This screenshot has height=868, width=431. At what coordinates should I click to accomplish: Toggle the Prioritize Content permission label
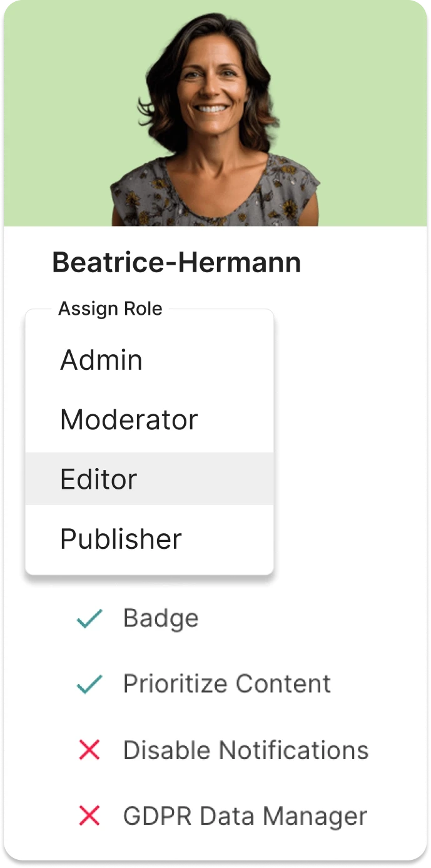[x=226, y=684]
